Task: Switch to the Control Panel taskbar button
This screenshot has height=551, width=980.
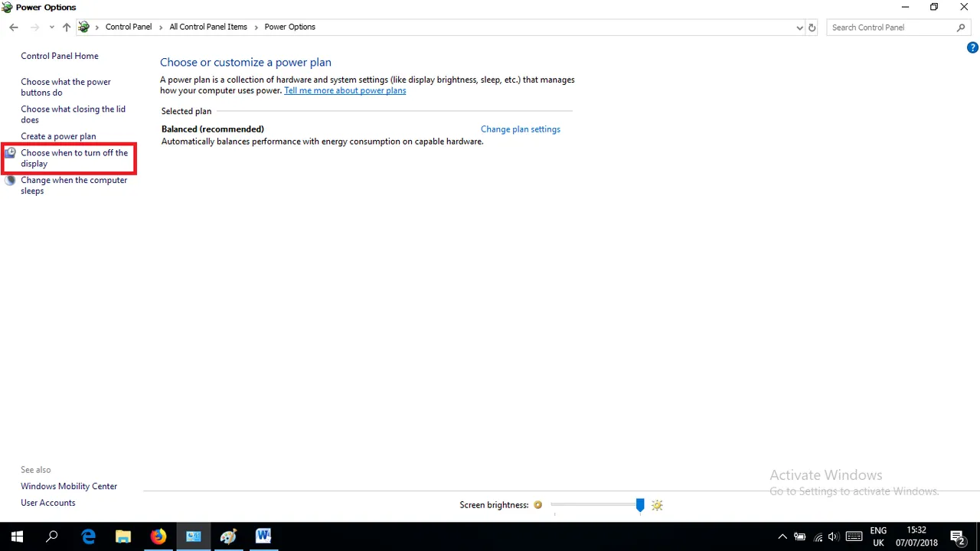Action: pyautogui.click(x=193, y=536)
